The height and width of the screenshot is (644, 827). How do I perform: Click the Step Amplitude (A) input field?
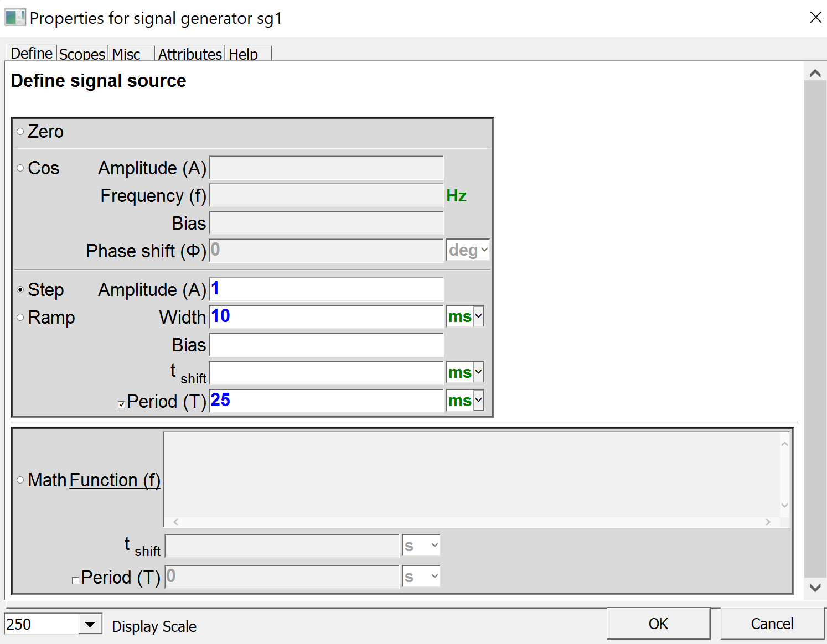coord(326,289)
